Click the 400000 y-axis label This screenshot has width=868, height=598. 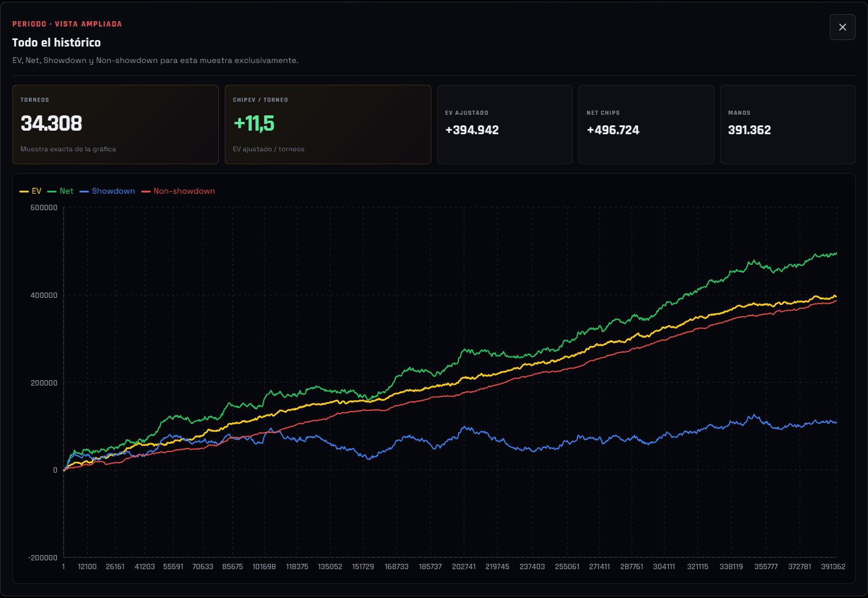(44, 295)
